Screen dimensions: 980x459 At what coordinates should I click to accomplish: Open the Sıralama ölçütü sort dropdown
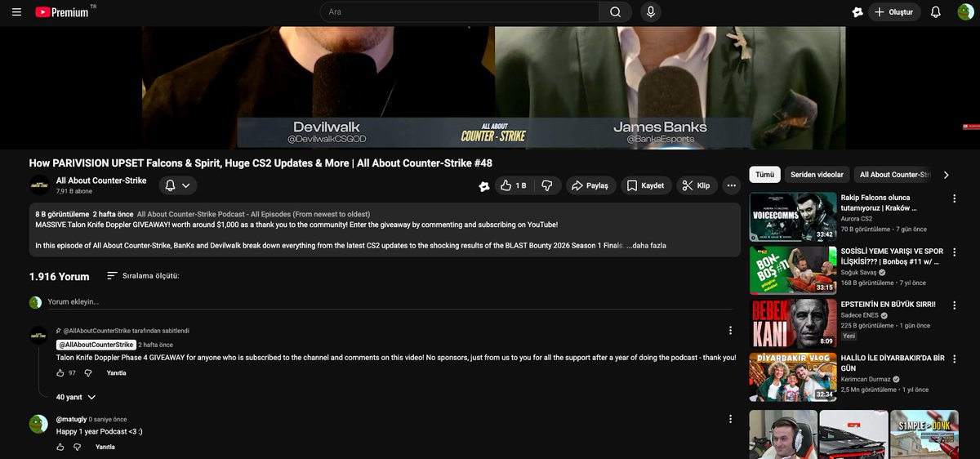(143, 276)
